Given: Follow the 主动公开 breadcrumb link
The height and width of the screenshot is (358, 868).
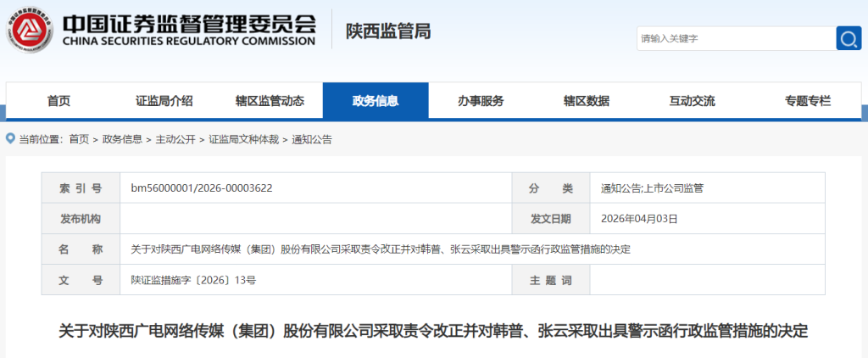Looking at the screenshot, I should tap(175, 139).
